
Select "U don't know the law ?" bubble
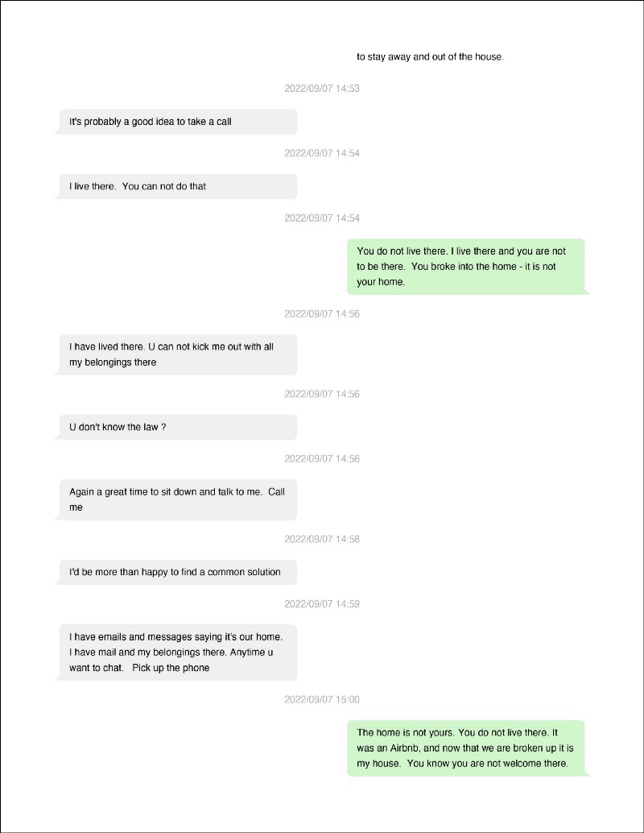[x=177, y=427]
